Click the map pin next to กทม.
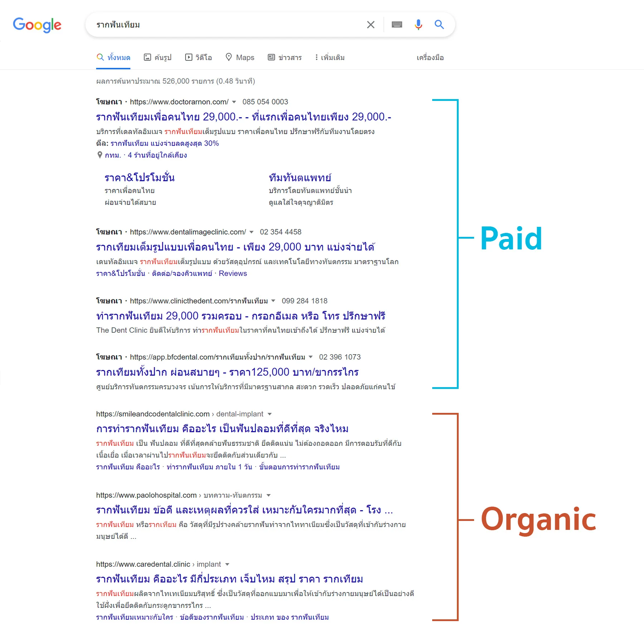The height and width of the screenshot is (644, 644). point(100,155)
